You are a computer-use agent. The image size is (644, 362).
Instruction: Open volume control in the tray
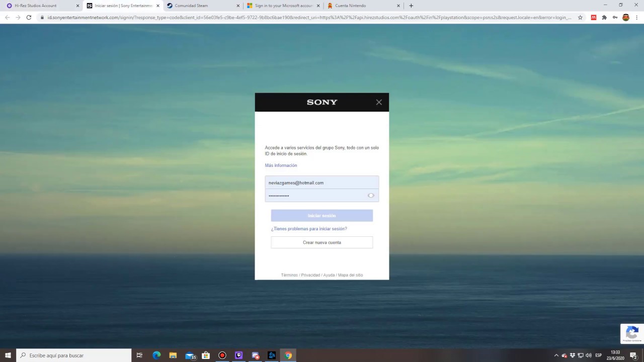(588, 355)
